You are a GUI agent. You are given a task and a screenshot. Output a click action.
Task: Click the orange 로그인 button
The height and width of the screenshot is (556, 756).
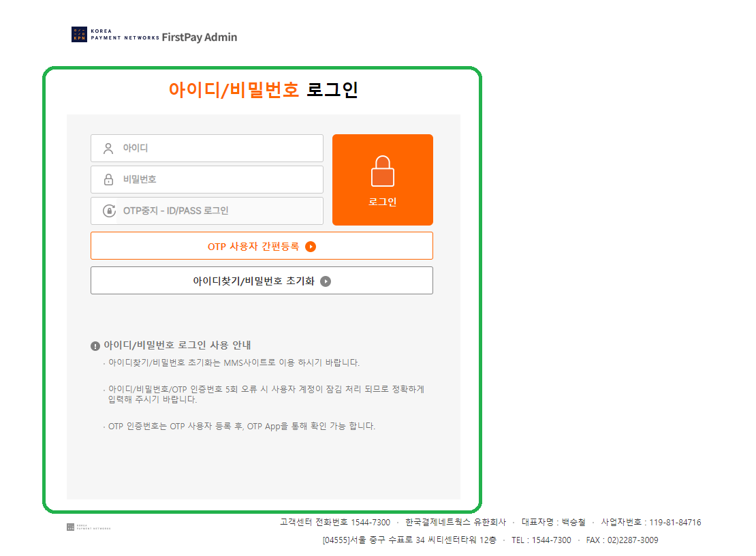382,180
